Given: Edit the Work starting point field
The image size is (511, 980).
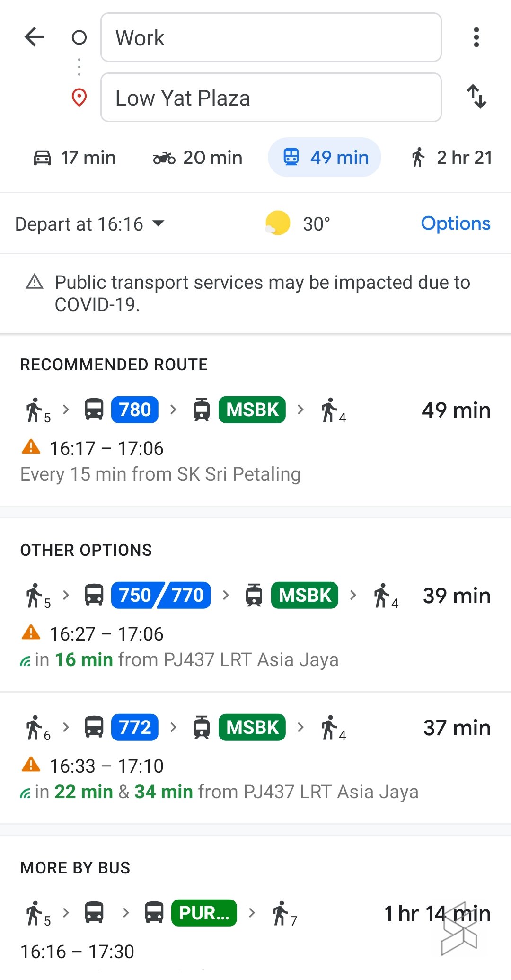Looking at the screenshot, I should pyautogui.click(x=271, y=38).
